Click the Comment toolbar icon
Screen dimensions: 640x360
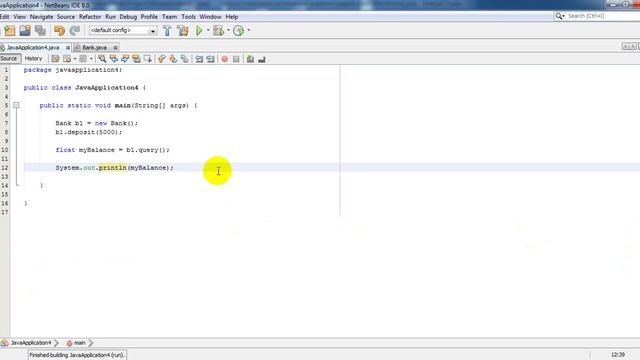(250, 59)
